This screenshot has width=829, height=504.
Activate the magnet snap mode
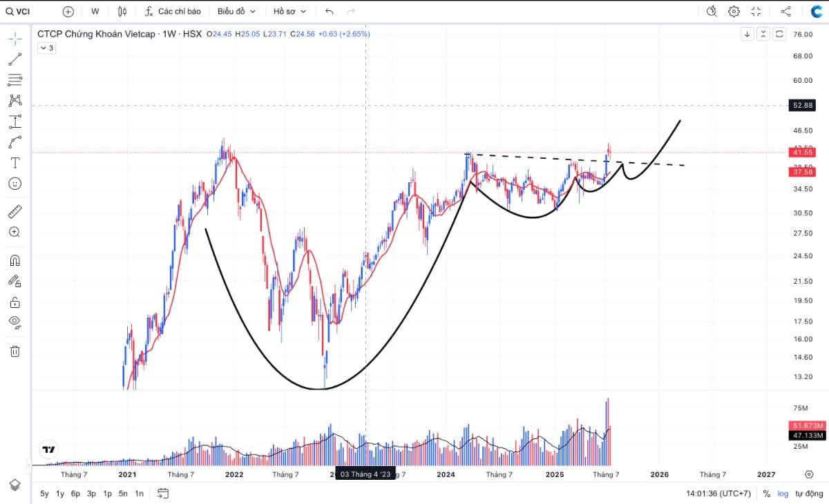coord(15,260)
